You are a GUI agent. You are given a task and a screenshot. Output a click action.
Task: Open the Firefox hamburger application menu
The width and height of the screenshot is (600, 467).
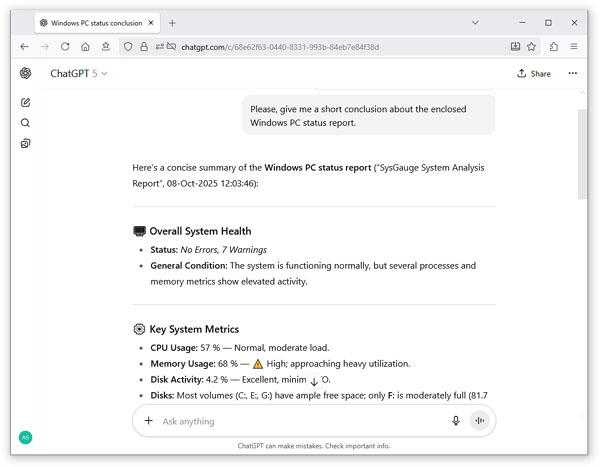(x=574, y=46)
